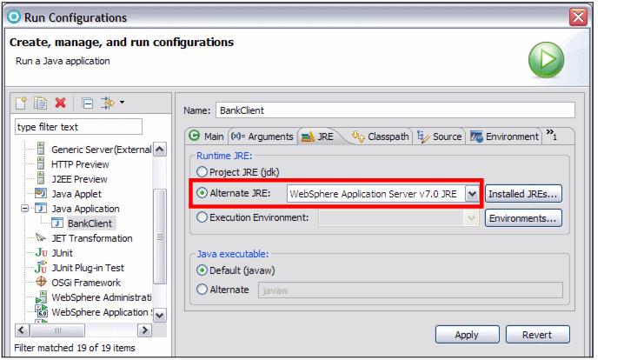Click the tree's scroll down arrow
This screenshot has width=644, height=360.
click(160, 315)
